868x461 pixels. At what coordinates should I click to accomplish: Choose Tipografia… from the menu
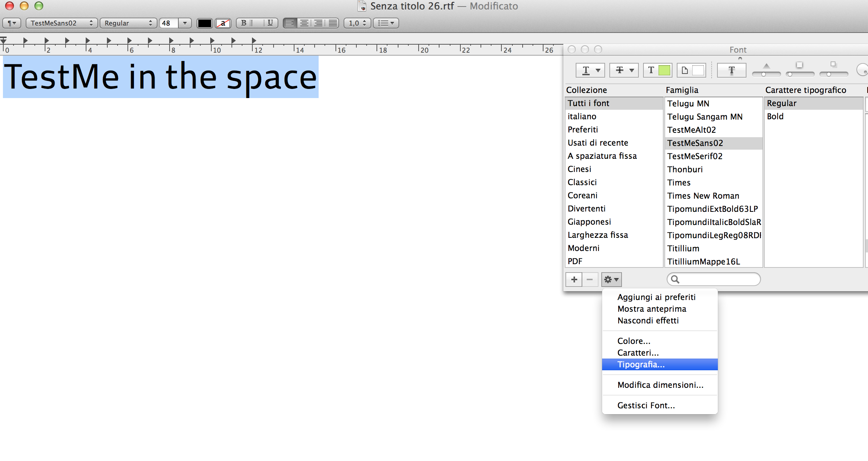coord(641,364)
